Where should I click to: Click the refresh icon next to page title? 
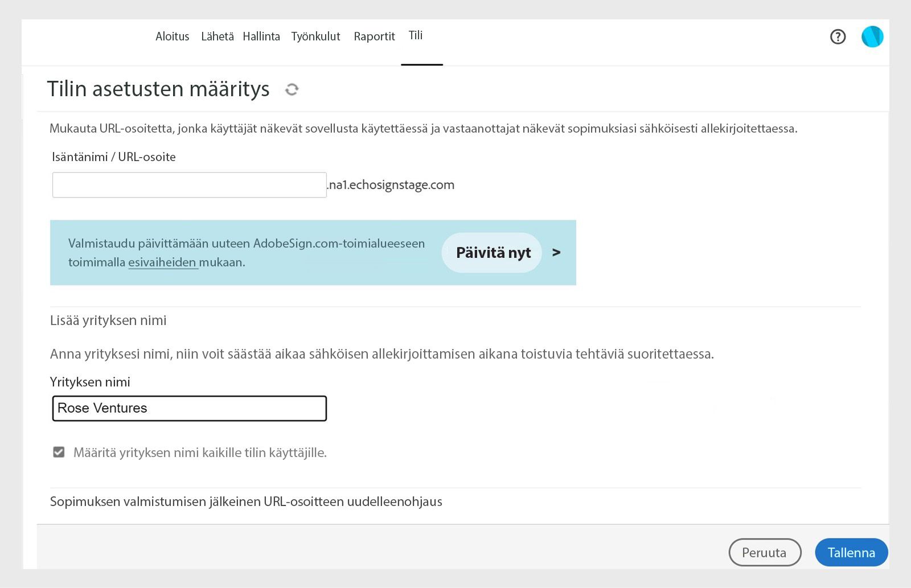[x=292, y=89]
